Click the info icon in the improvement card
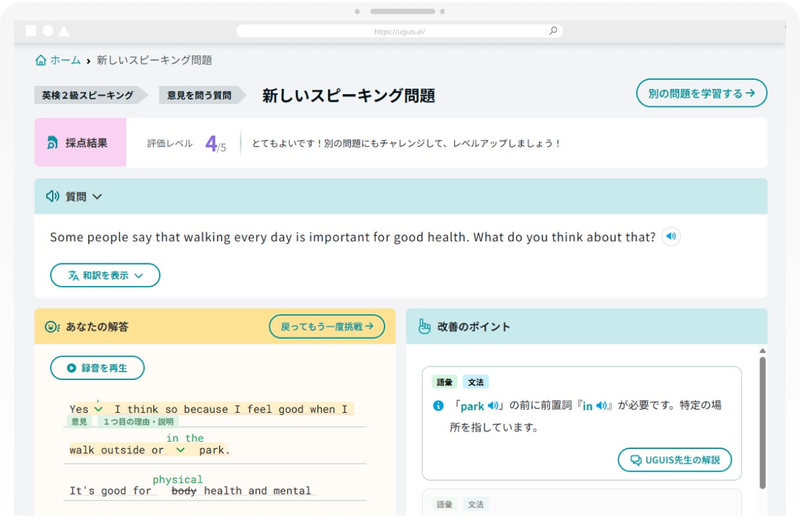Screen dimensions: 800x532 [439, 406]
